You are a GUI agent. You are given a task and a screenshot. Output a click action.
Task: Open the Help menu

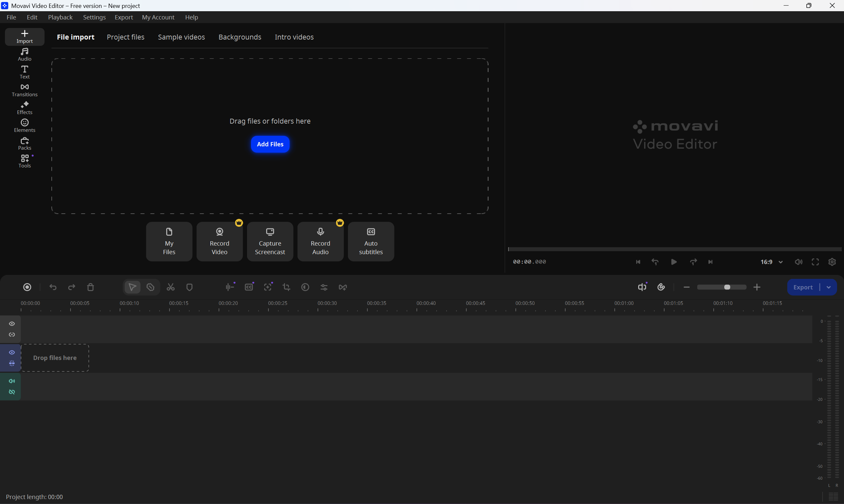coord(191,17)
